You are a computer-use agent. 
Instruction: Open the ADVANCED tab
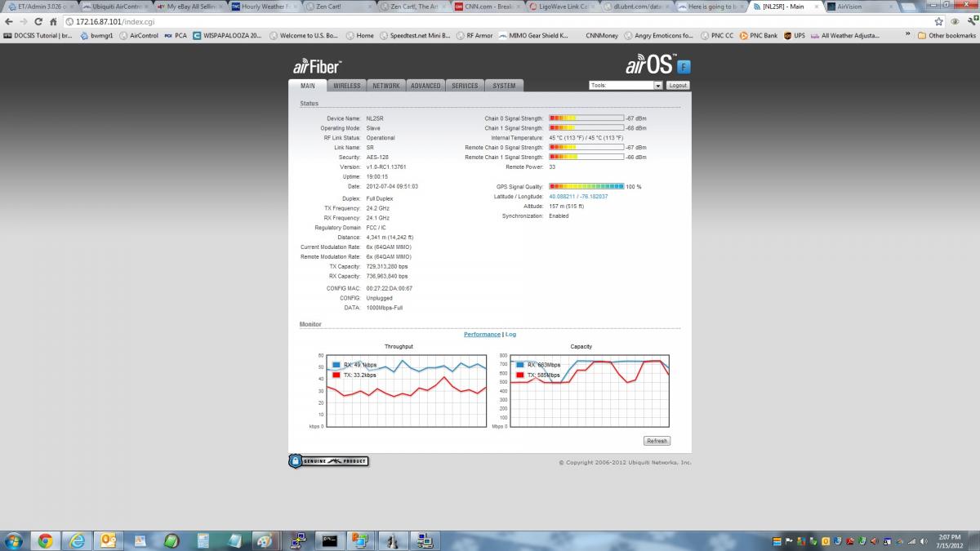click(425, 86)
